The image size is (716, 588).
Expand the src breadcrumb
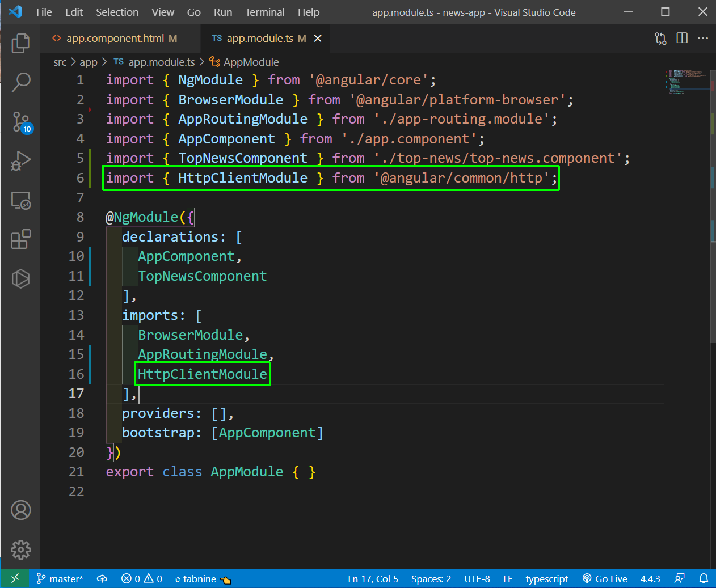coord(60,62)
